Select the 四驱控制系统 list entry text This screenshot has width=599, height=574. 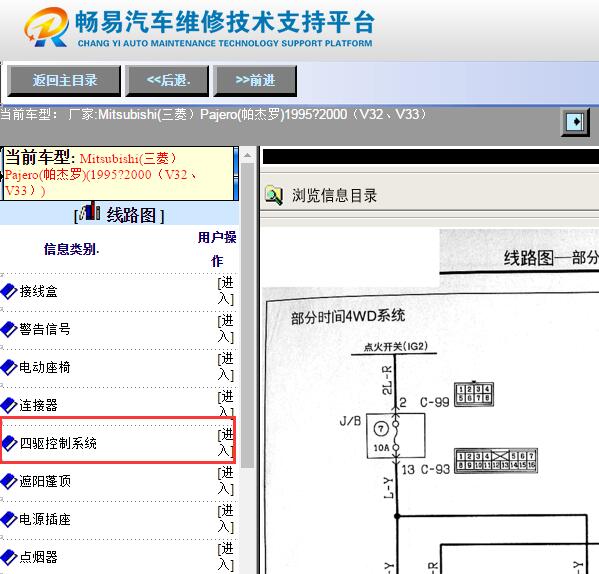click(x=58, y=443)
